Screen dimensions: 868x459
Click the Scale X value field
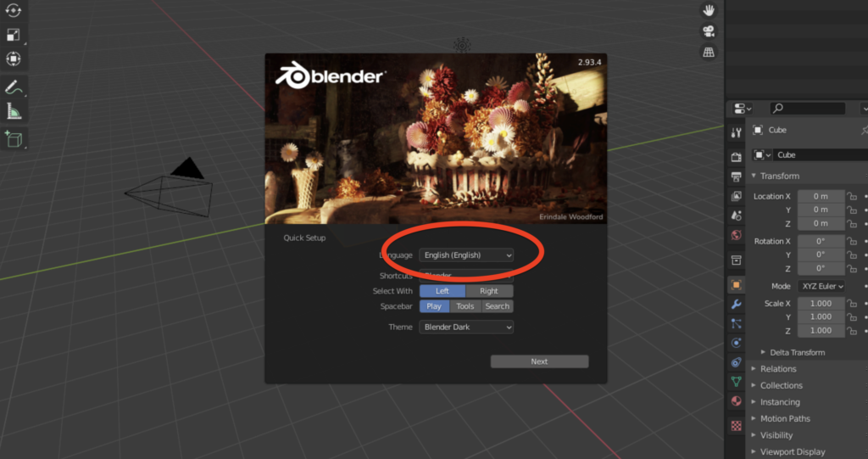click(x=820, y=304)
